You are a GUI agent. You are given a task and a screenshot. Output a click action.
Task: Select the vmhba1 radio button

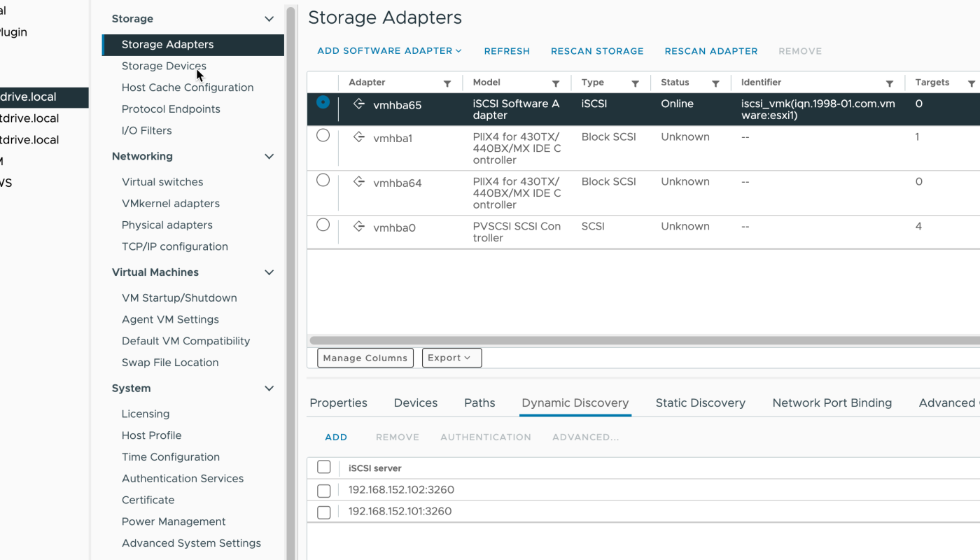(323, 136)
